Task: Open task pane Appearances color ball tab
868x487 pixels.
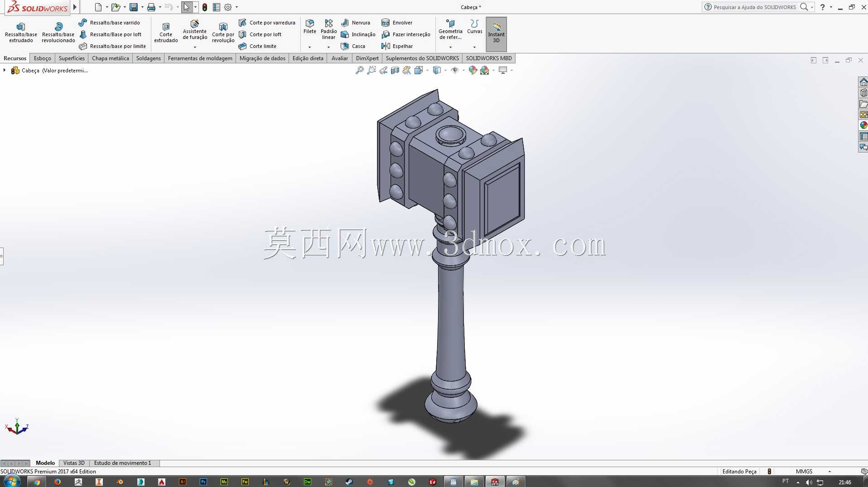Action: 863,125
